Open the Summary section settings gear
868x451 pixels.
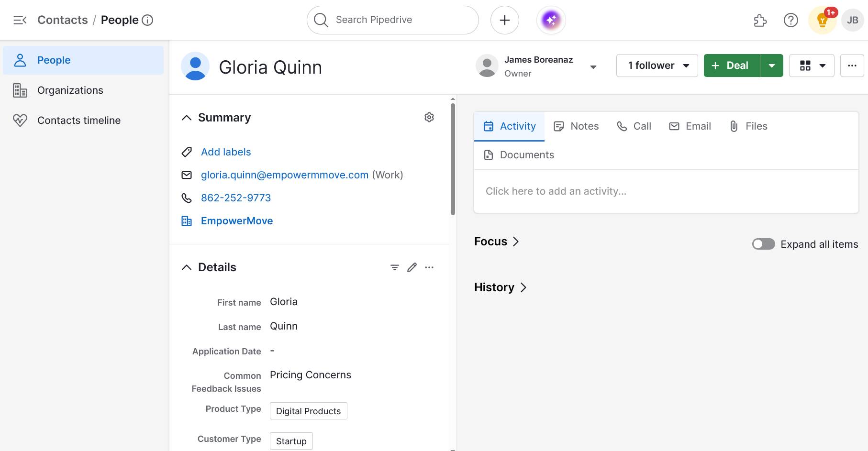[x=429, y=117]
